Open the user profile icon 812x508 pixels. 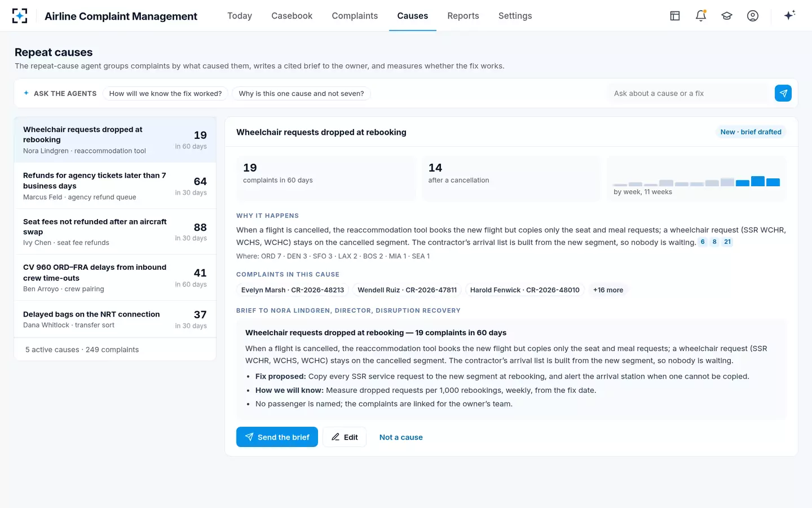click(753, 16)
